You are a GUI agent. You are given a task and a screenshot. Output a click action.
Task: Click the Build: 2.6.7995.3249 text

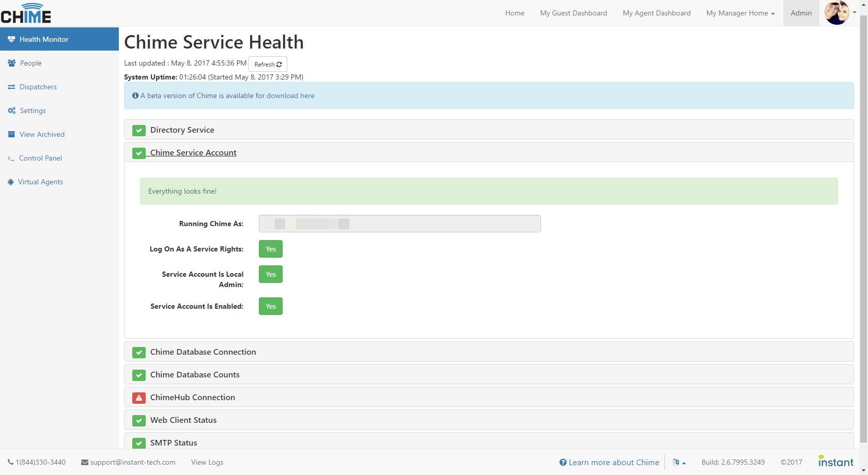click(x=733, y=462)
